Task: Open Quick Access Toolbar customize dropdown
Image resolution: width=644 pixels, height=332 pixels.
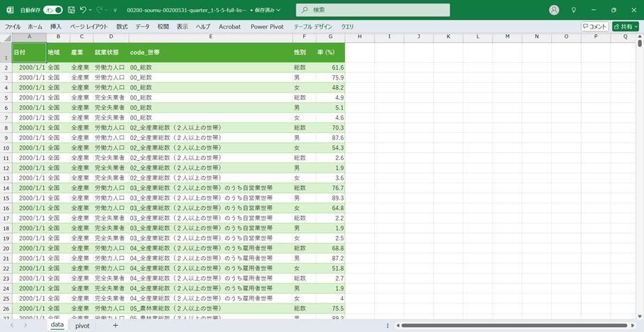Action: pos(115,10)
